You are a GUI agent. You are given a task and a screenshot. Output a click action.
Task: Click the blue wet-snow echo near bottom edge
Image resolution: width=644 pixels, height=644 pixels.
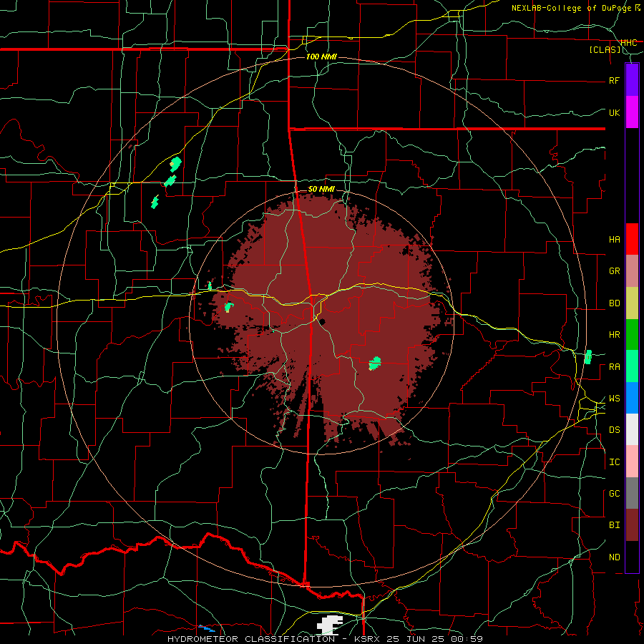coord(207,628)
